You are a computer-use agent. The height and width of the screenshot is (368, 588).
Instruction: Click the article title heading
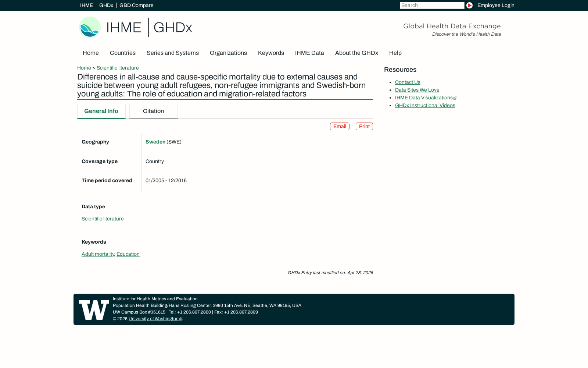pos(221,85)
